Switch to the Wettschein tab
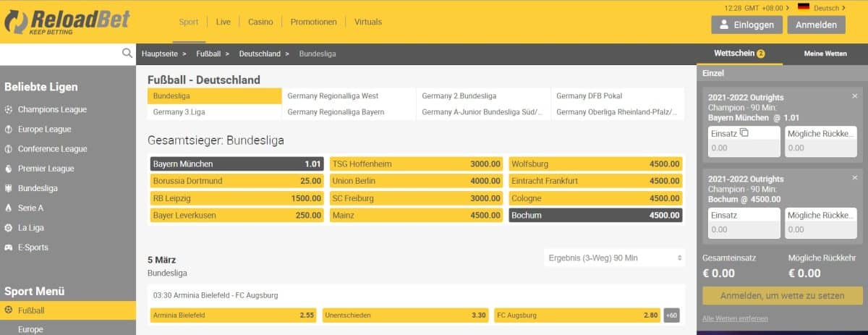This screenshot has height=335, width=868. (739, 54)
